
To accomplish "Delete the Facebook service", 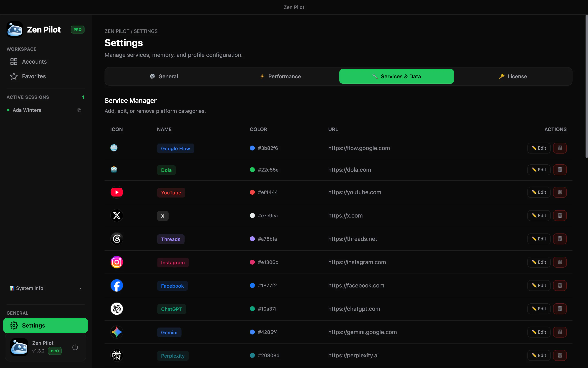I will (x=560, y=285).
